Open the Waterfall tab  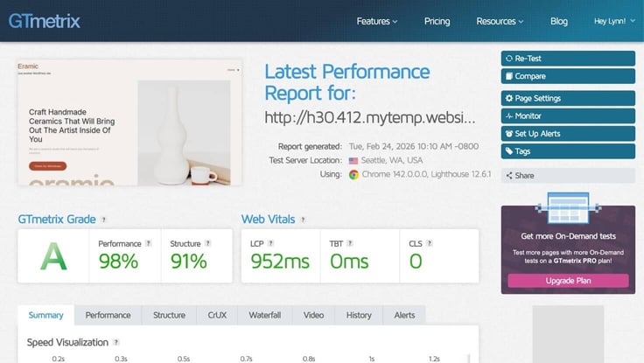tap(265, 315)
